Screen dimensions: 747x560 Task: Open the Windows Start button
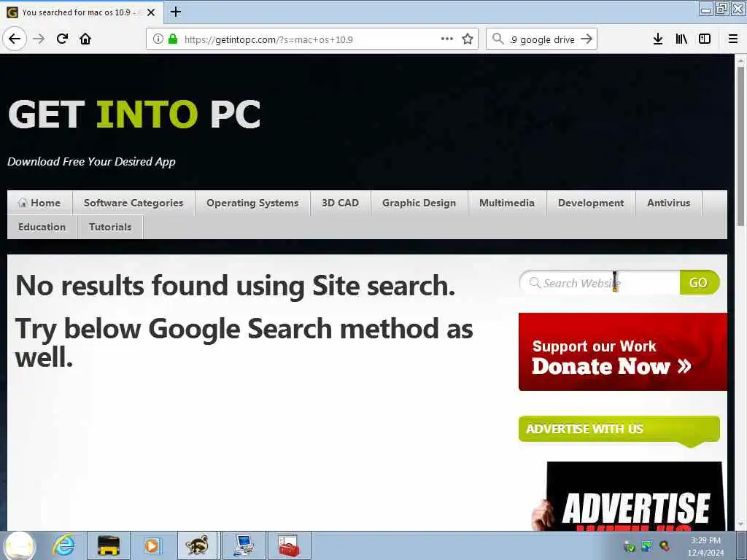(x=19, y=545)
